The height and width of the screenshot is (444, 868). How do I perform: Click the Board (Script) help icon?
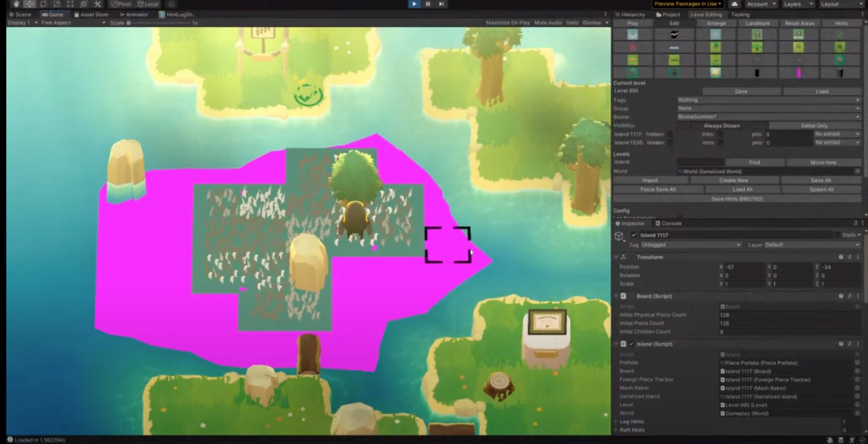click(x=841, y=296)
